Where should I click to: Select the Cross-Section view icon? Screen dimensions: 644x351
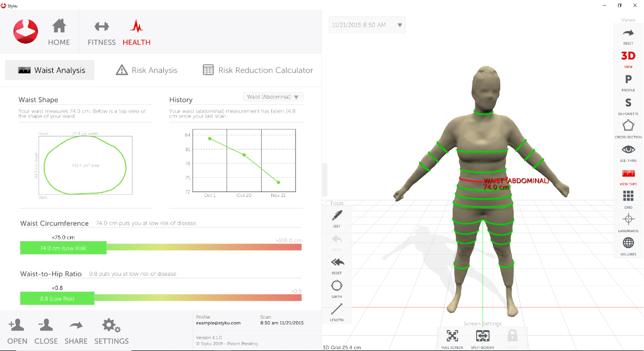tap(628, 127)
